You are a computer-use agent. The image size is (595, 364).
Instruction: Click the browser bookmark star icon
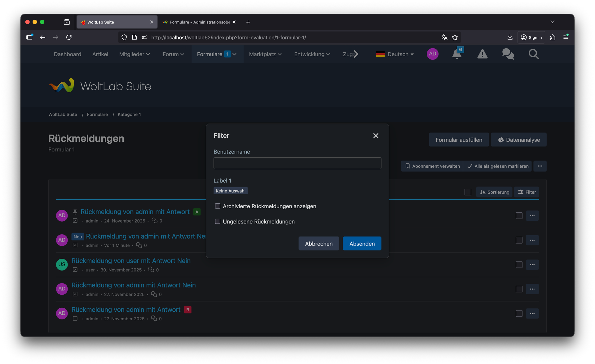click(x=455, y=37)
